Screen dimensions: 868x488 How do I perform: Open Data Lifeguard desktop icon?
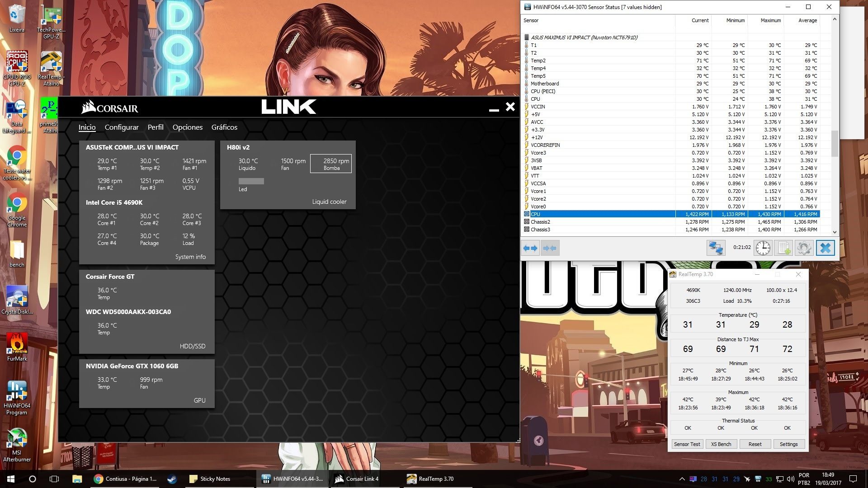pyautogui.click(x=17, y=117)
